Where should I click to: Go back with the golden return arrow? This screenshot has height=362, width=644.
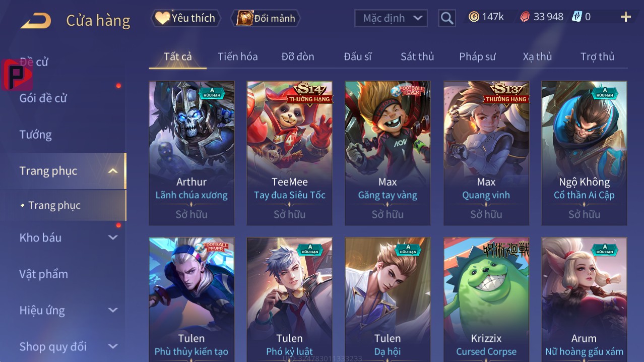(36, 21)
